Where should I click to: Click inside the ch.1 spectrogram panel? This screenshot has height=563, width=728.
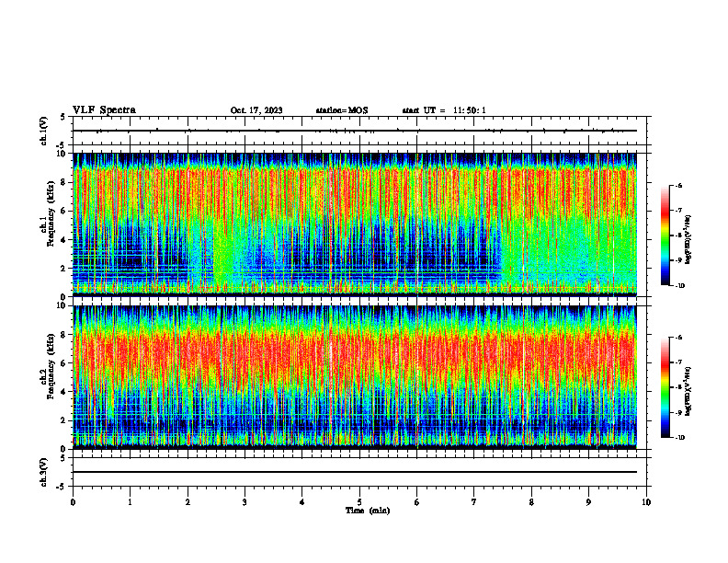pos(355,224)
